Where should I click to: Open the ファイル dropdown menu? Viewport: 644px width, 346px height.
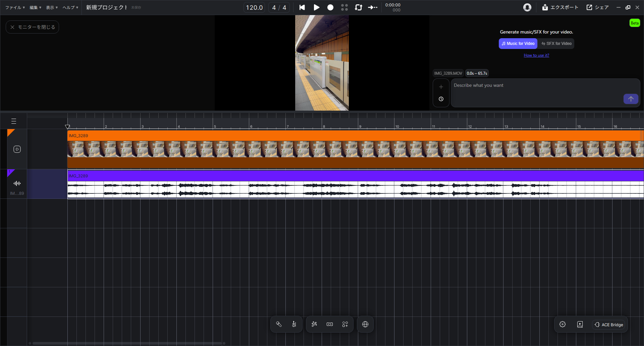tap(15, 7)
